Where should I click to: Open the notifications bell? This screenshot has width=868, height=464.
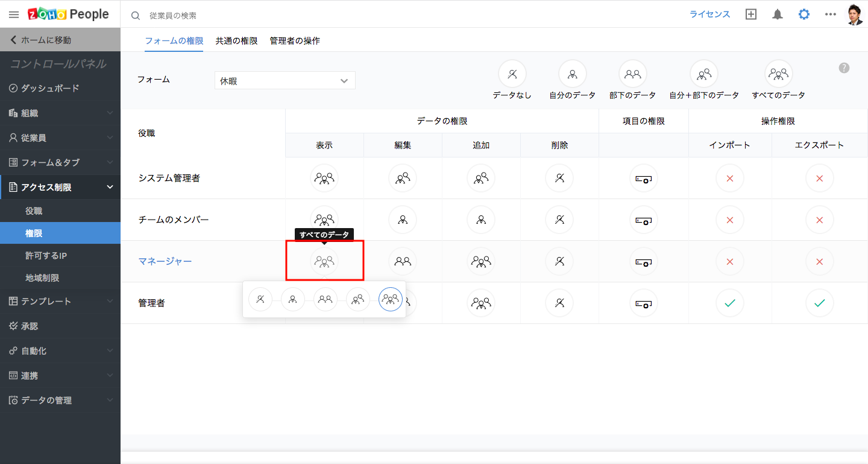(x=778, y=14)
